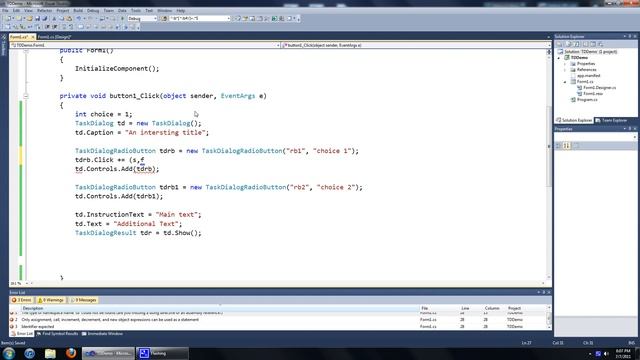This screenshot has height=360, width=640.
Task: Select Form1.Designer.cs in Solution Explorer
Action: tap(599, 88)
